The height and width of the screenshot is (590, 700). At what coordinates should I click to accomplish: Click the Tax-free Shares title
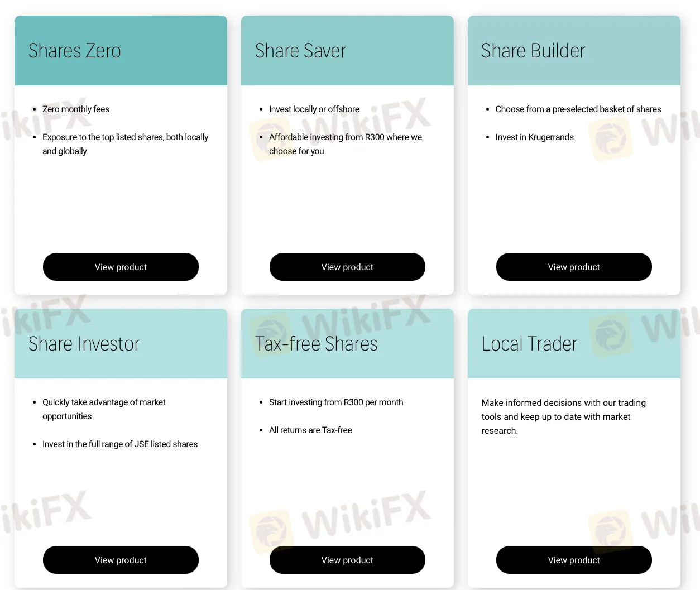coord(317,344)
